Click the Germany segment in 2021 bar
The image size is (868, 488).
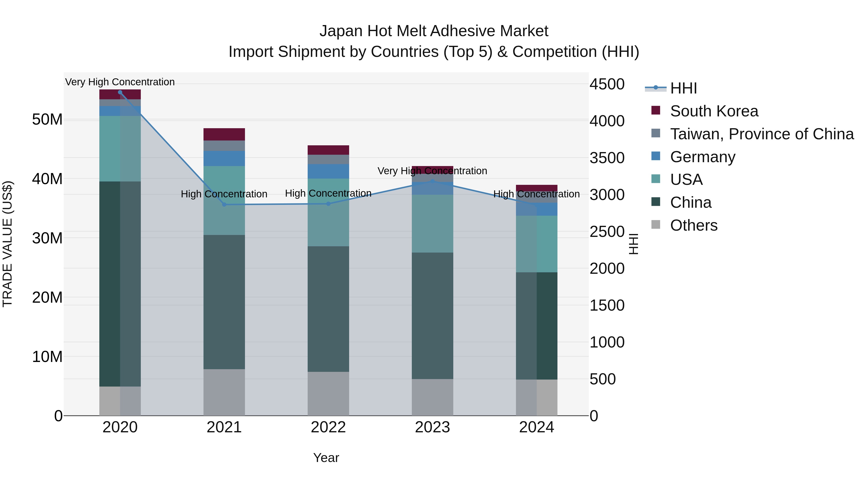pyautogui.click(x=224, y=158)
